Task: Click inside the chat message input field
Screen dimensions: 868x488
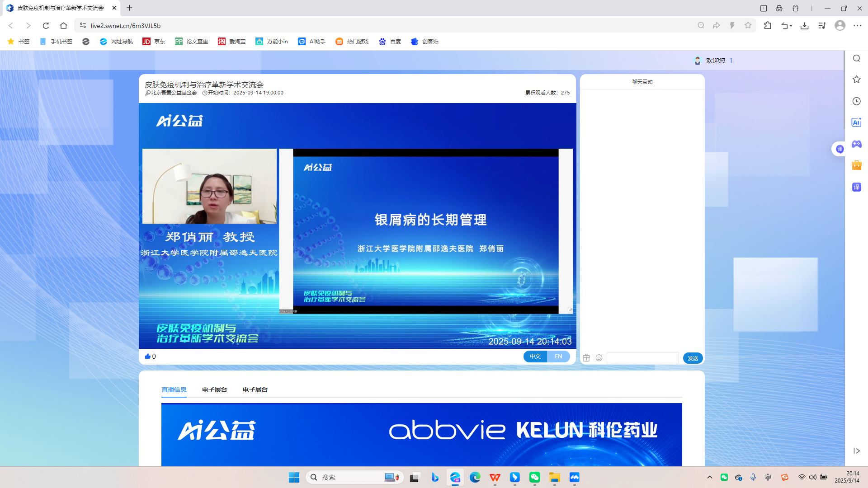Action: coord(642,358)
